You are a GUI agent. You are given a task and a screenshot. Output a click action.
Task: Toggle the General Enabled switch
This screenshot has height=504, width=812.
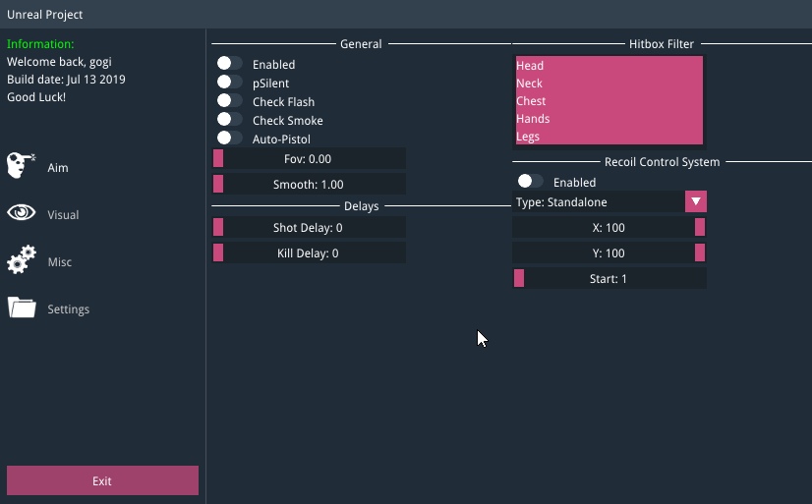(x=229, y=64)
